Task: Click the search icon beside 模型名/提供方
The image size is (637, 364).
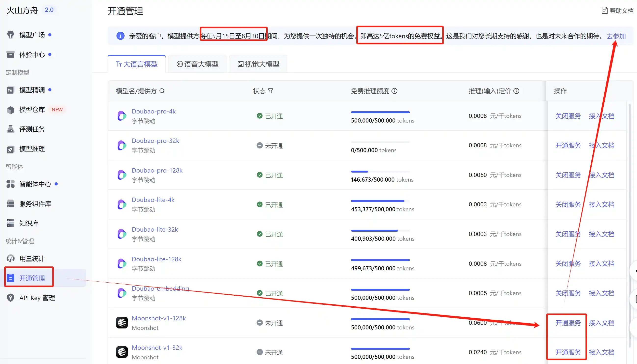Action: pyautogui.click(x=162, y=91)
